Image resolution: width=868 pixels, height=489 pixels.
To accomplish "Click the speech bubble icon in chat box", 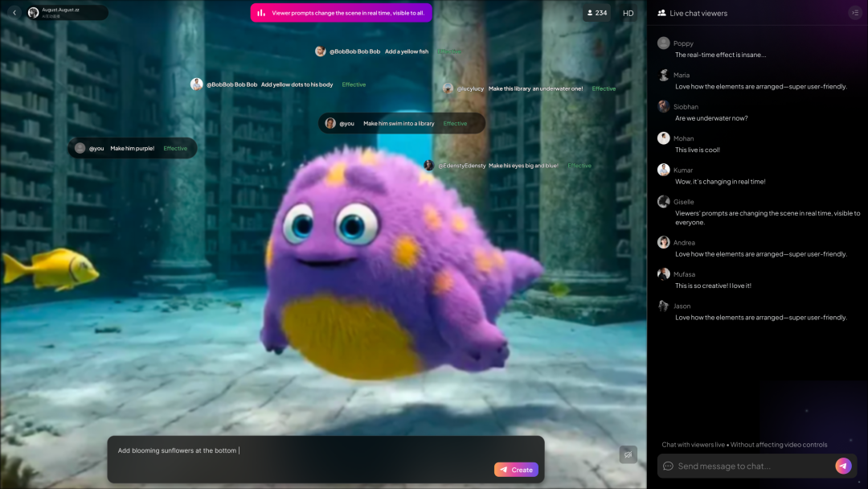I will pyautogui.click(x=668, y=466).
